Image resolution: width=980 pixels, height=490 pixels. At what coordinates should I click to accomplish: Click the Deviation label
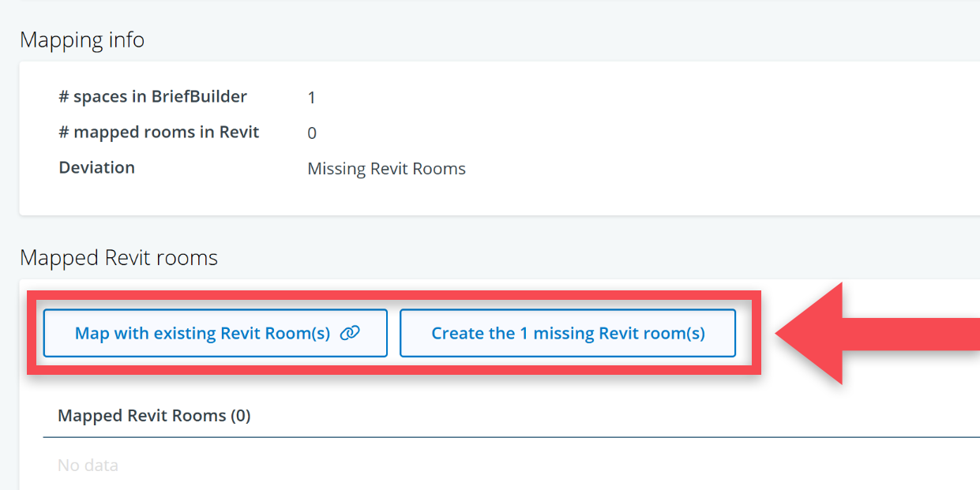[x=96, y=168]
